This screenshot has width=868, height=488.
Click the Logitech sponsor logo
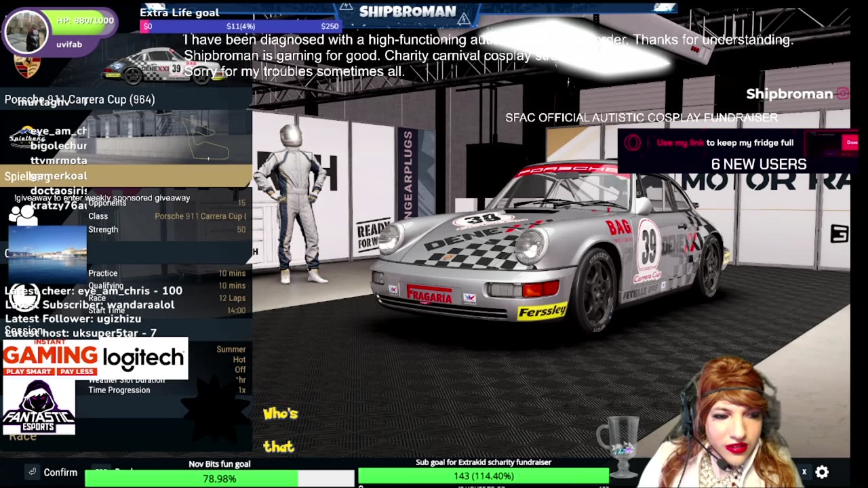(x=143, y=359)
